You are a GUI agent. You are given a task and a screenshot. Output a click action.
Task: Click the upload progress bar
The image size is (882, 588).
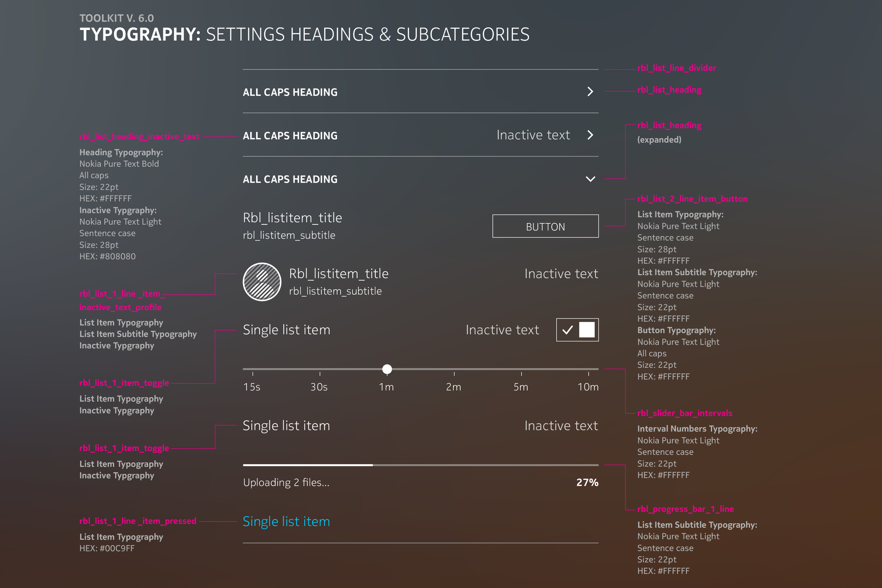[x=421, y=465]
